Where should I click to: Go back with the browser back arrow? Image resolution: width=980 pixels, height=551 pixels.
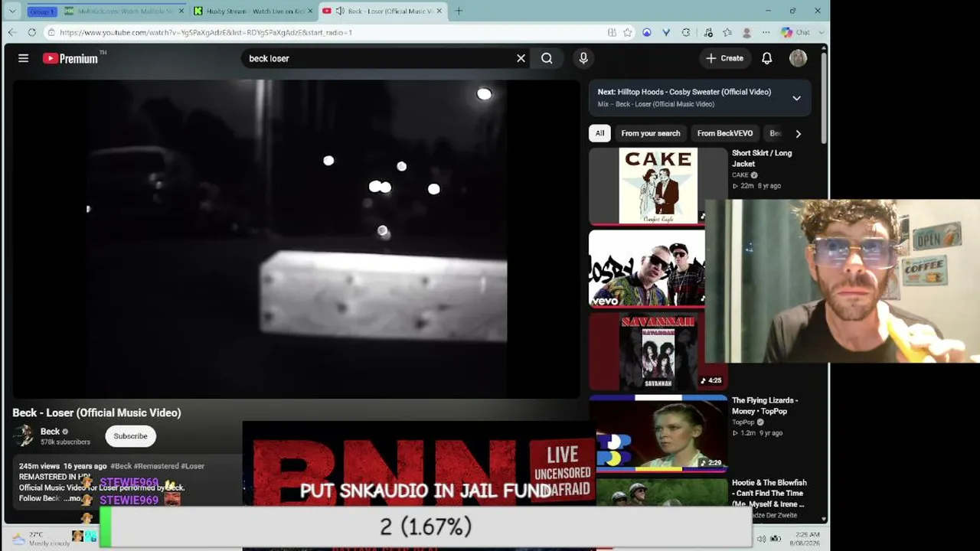(x=12, y=32)
